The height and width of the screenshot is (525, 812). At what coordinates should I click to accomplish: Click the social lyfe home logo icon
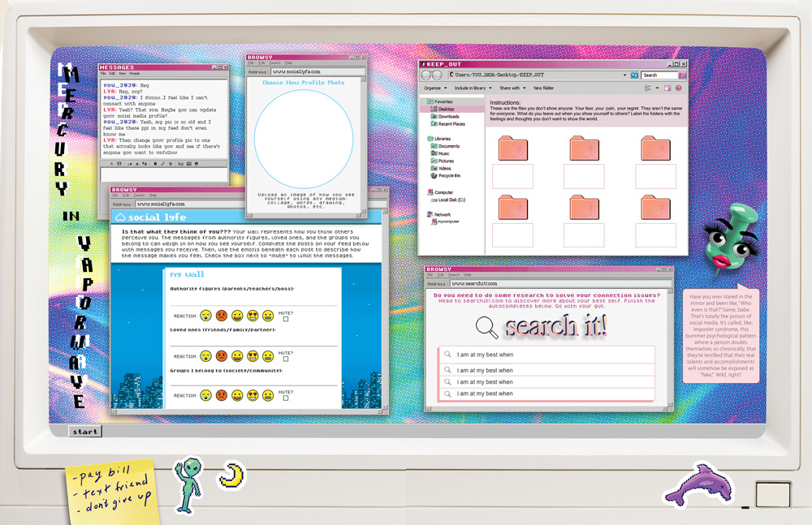[x=120, y=217]
